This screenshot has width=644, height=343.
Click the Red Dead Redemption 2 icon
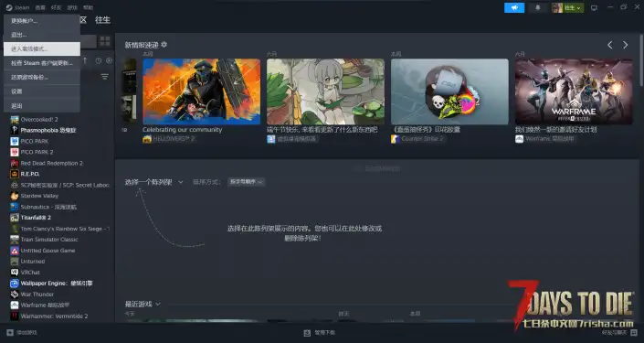(15, 163)
